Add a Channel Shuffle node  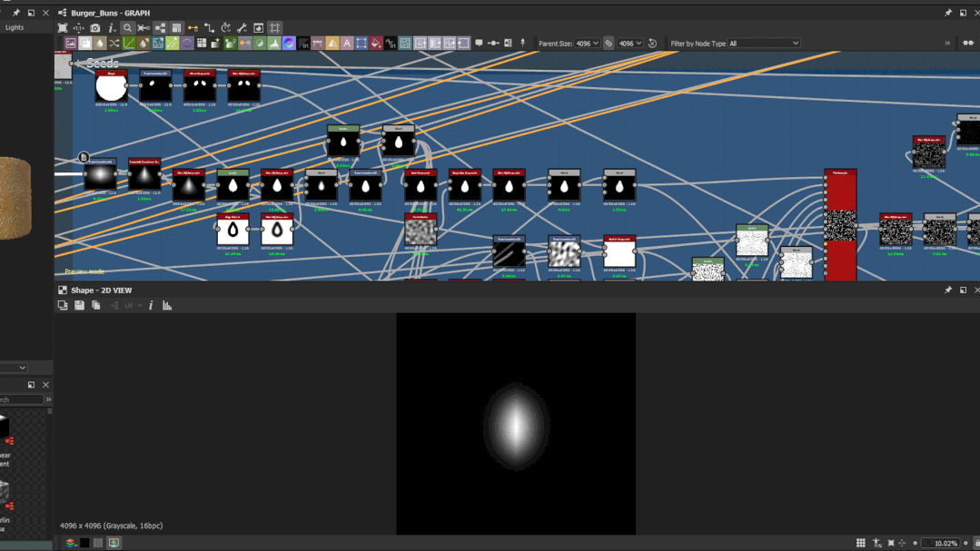tap(114, 43)
